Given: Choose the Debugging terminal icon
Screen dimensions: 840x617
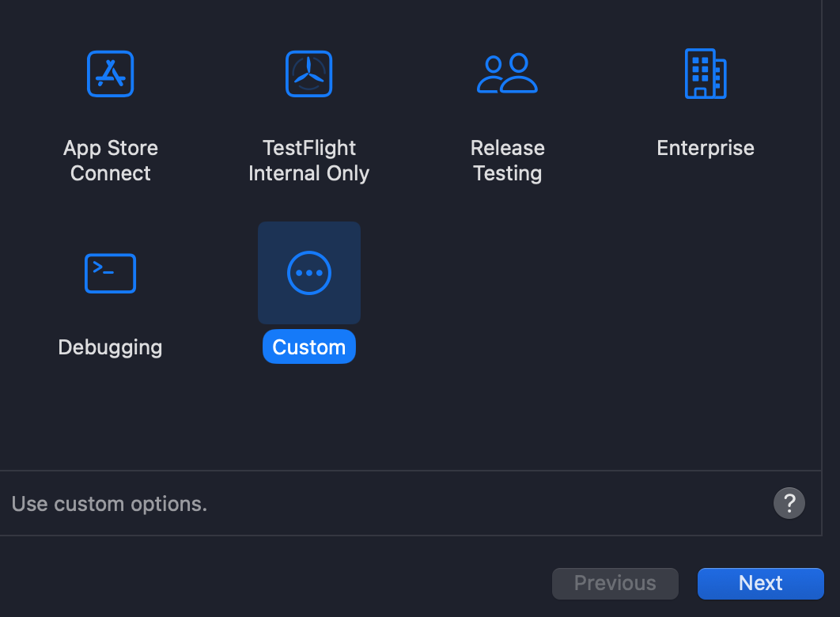Looking at the screenshot, I should [x=111, y=273].
